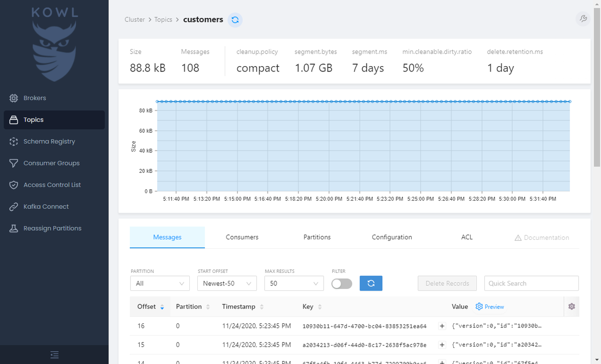Click the Consumer Groups funnel icon
The image size is (601, 364).
click(x=14, y=163)
